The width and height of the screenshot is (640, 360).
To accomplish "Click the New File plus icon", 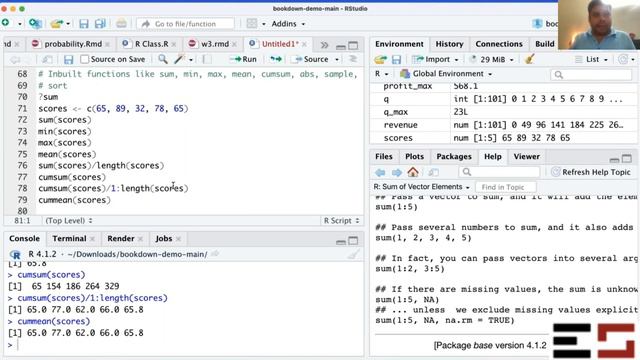I will coord(6,23).
